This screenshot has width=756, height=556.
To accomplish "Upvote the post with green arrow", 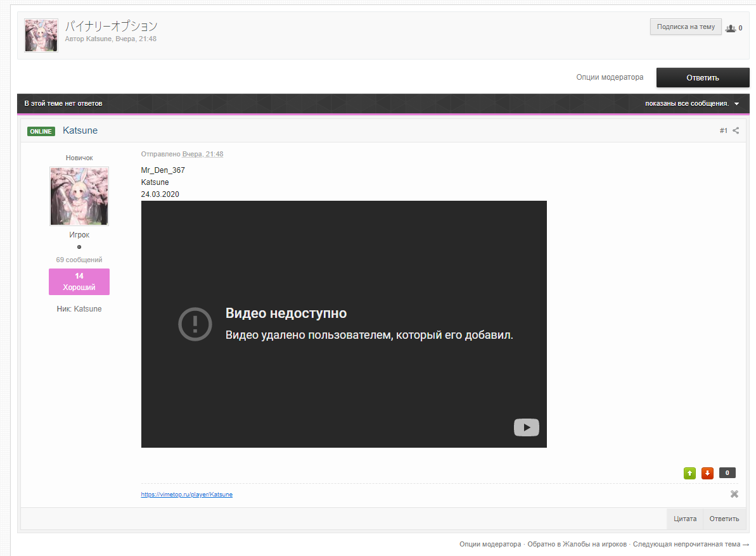I will pos(689,473).
